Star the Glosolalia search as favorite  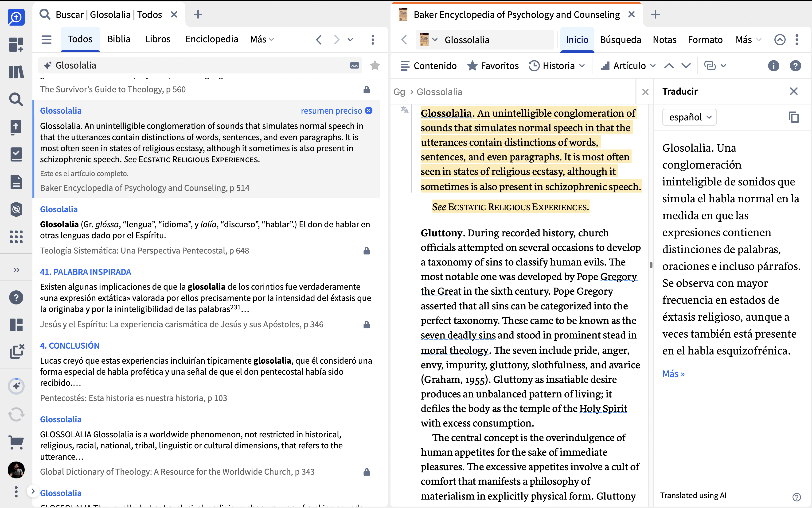point(375,65)
